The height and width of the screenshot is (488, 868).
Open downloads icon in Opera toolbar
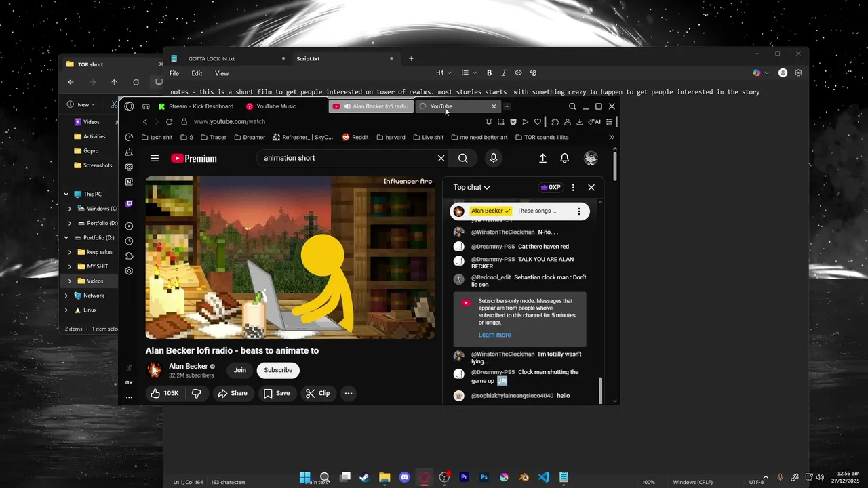(x=580, y=122)
